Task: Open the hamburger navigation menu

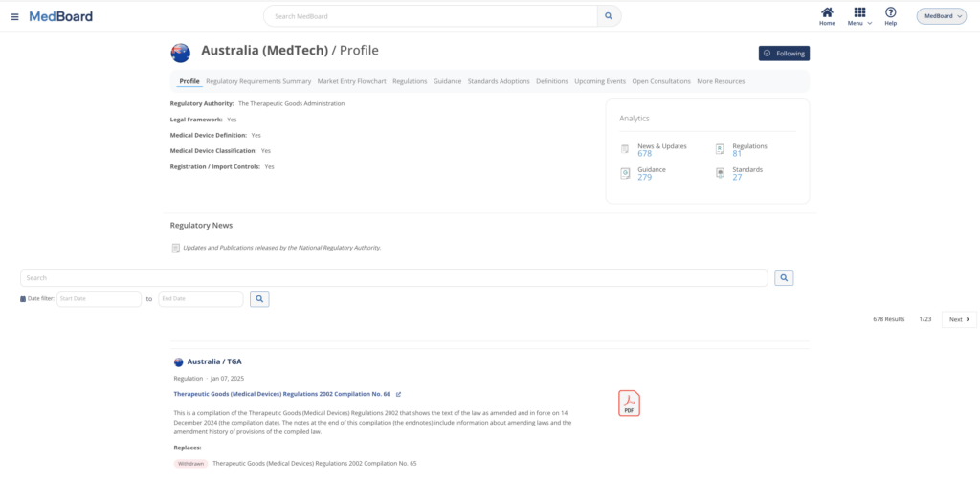Action: coord(15,17)
